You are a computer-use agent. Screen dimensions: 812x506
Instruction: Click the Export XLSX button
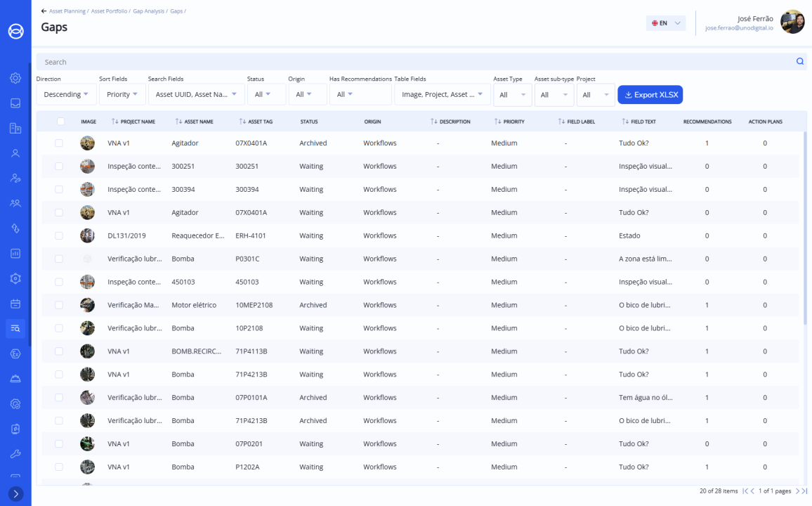point(650,95)
